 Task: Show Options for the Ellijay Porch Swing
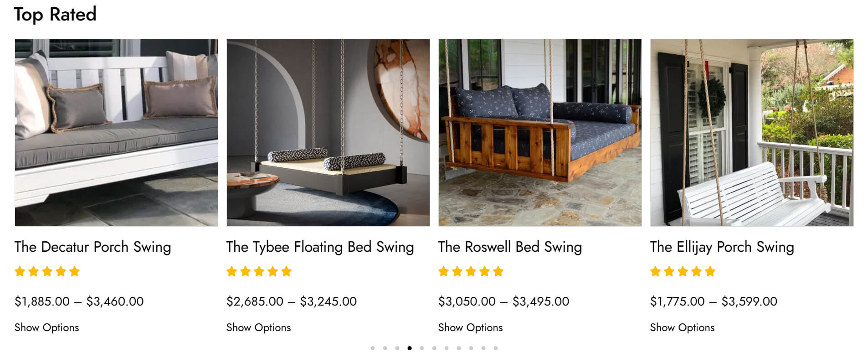pos(682,327)
